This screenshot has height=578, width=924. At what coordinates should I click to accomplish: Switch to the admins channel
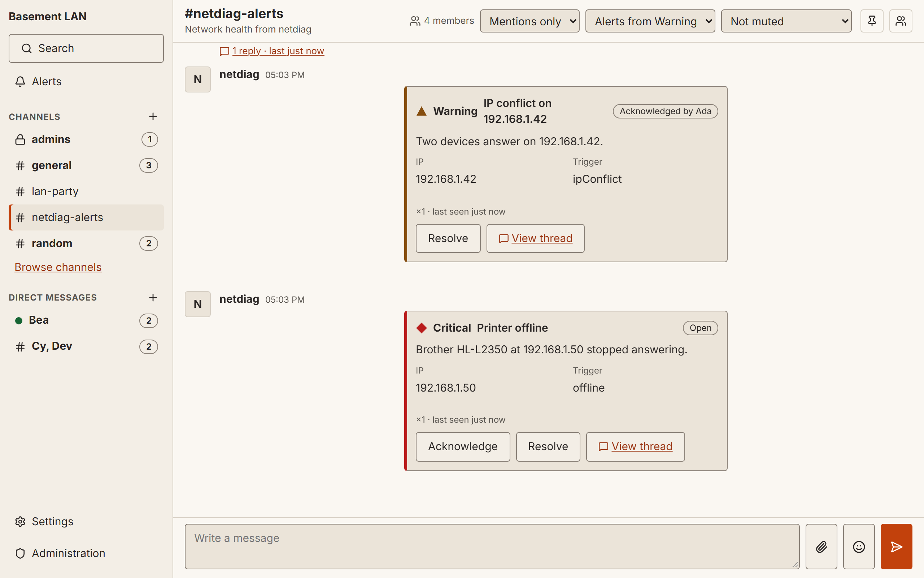pos(86,139)
